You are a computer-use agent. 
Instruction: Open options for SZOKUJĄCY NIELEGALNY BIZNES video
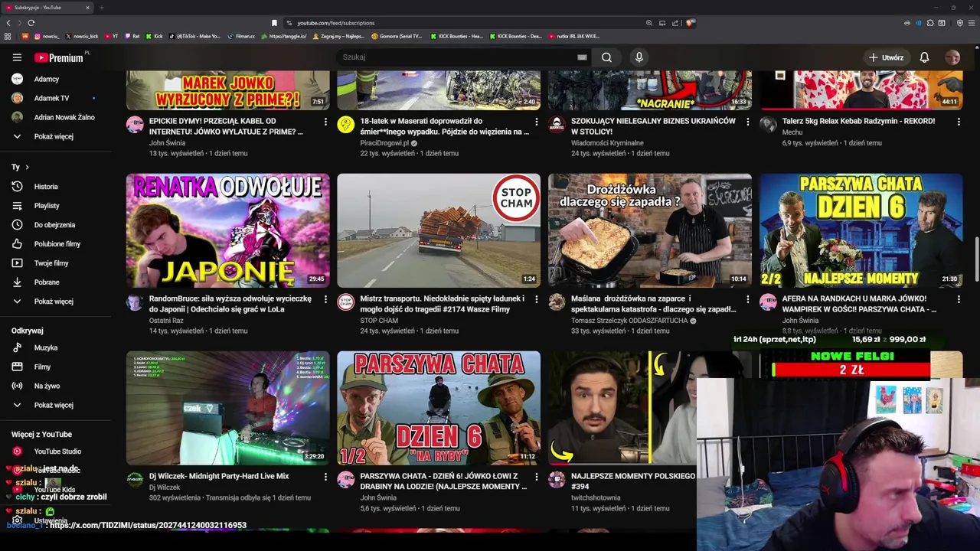(x=747, y=122)
